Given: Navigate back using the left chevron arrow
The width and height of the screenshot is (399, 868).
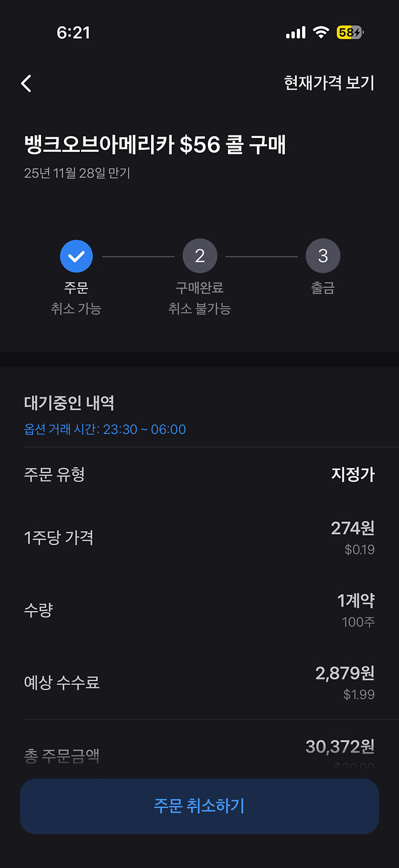Looking at the screenshot, I should pos(25,83).
